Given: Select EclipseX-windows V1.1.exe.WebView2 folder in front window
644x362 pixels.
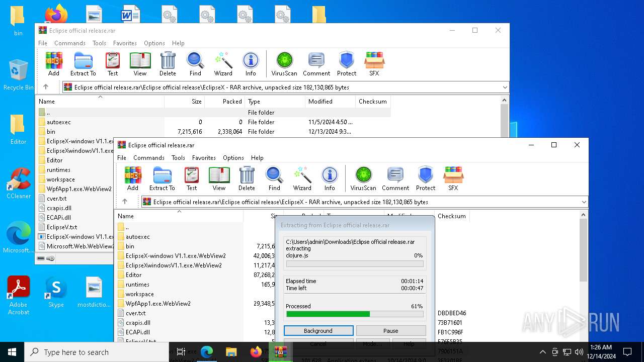Looking at the screenshot, I should point(176,256).
